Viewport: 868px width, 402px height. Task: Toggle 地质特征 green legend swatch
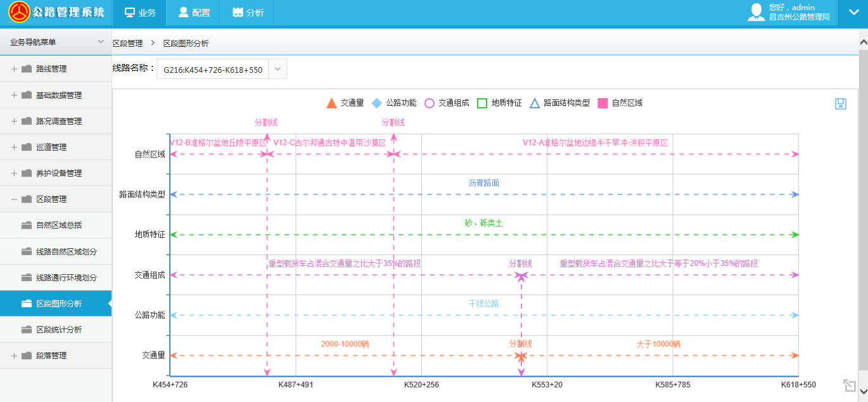point(482,103)
